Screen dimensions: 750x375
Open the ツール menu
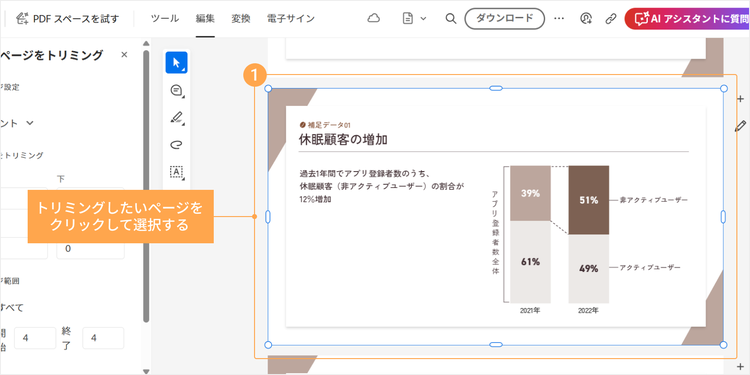pos(165,19)
